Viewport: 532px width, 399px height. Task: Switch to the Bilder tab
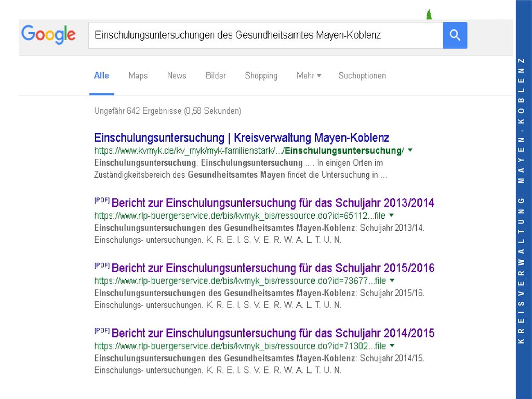click(216, 75)
